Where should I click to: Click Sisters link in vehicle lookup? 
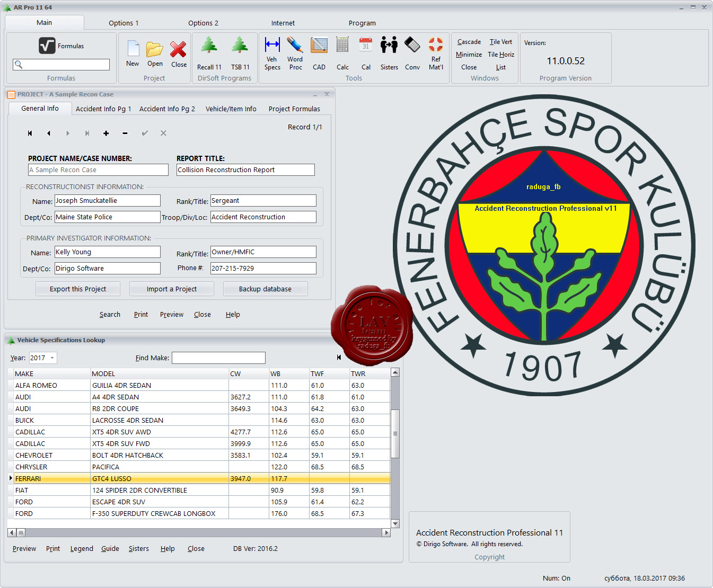pos(139,548)
